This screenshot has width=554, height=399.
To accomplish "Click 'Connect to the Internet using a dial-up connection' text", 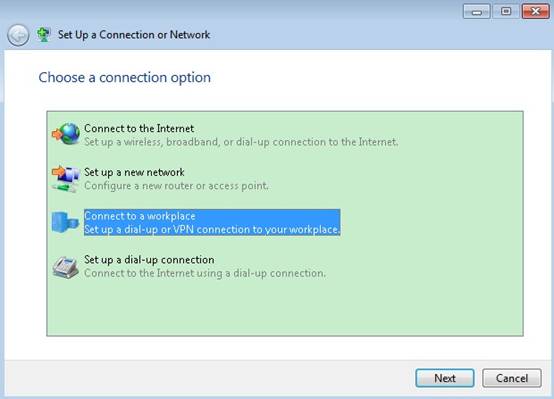I will [205, 273].
